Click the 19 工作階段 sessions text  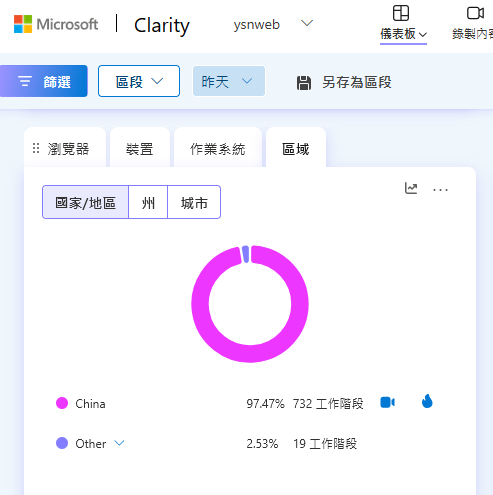click(x=325, y=444)
